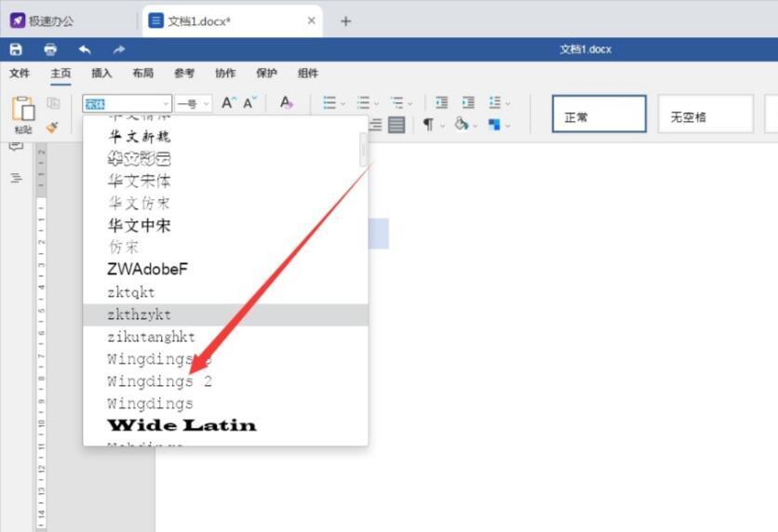Click the print icon
Viewport: 778px width, 532px height.
click(50, 49)
